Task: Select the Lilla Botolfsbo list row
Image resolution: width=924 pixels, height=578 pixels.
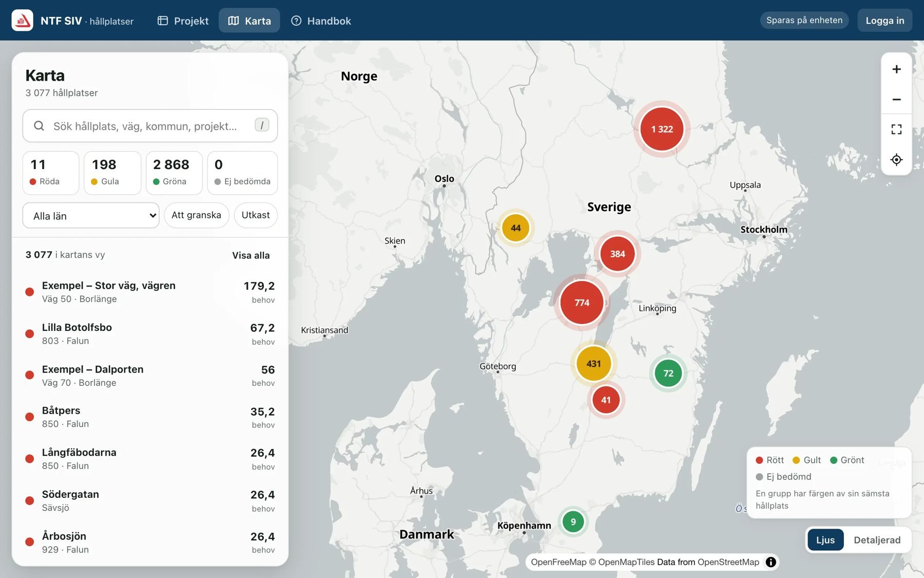Action: (150, 334)
